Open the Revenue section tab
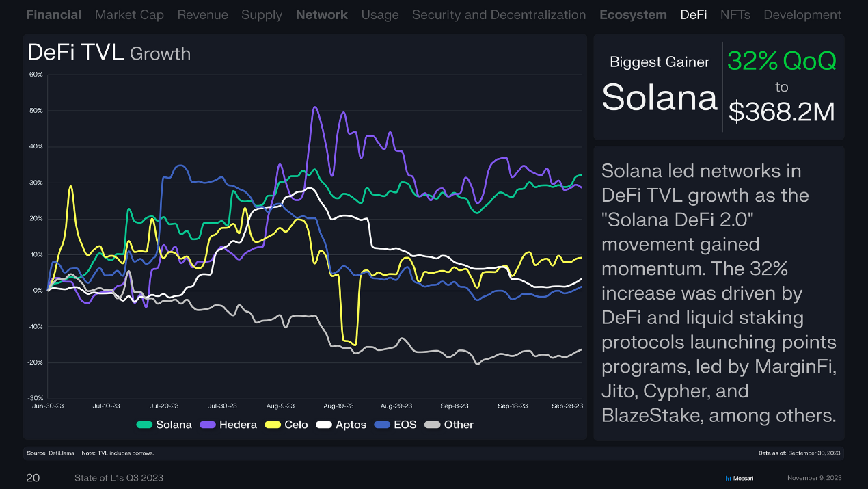 pyautogui.click(x=202, y=14)
